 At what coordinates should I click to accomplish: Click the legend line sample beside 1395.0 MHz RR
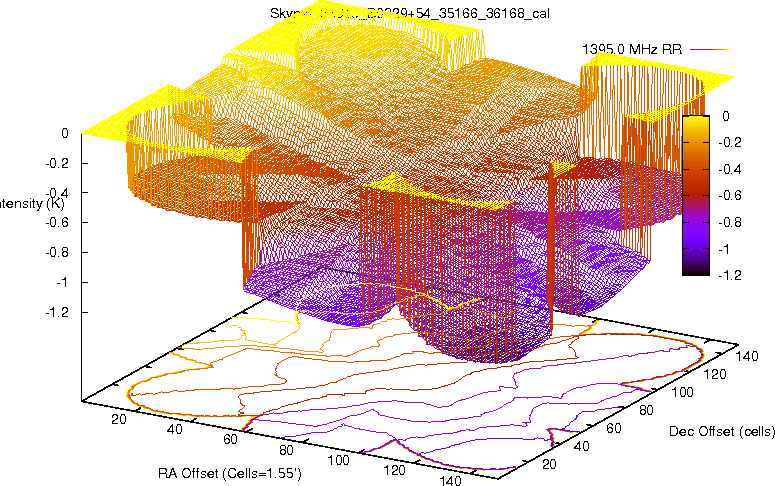(x=710, y=49)
